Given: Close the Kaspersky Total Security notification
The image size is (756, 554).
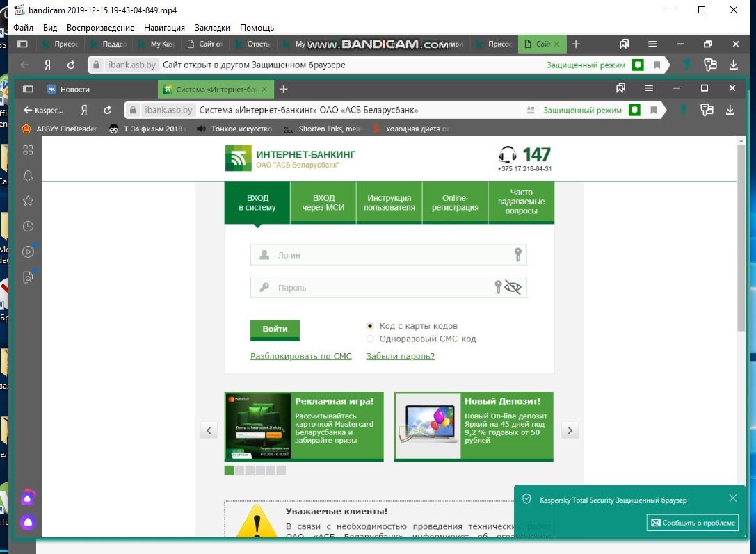Looking at the screenshot, I should (x=733, y=498).
